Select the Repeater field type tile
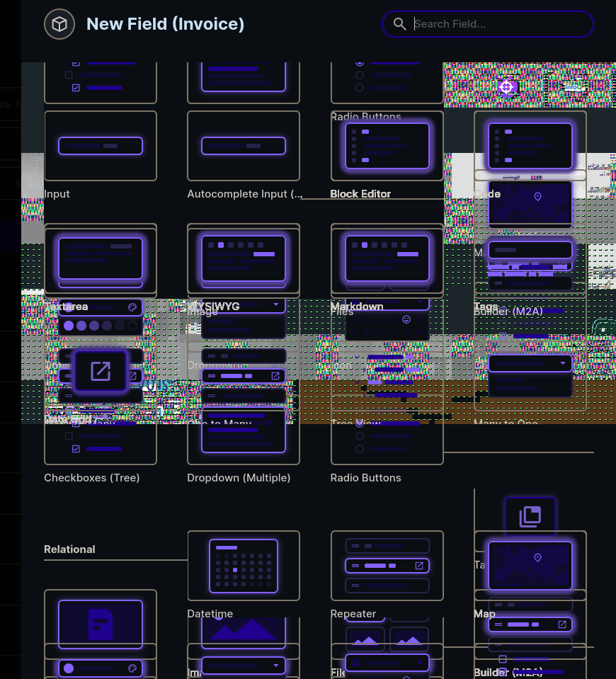 pyautogui.click(x=387, y=566)
